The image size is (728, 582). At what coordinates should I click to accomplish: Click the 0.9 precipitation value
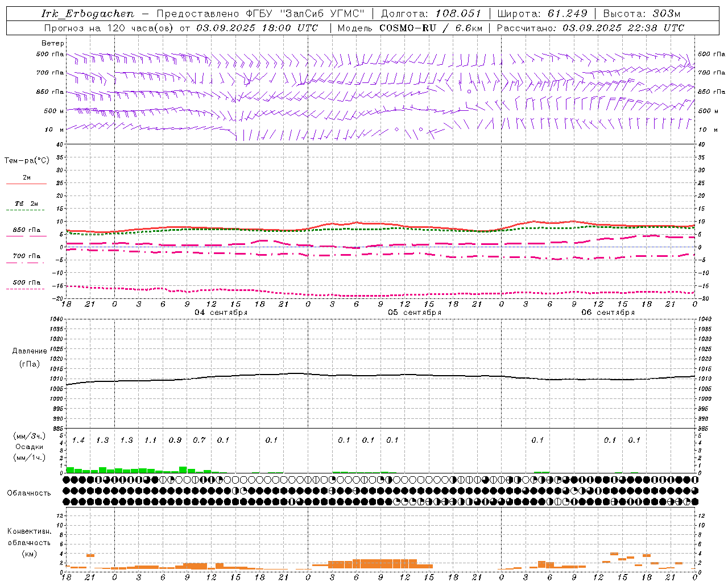175,440
